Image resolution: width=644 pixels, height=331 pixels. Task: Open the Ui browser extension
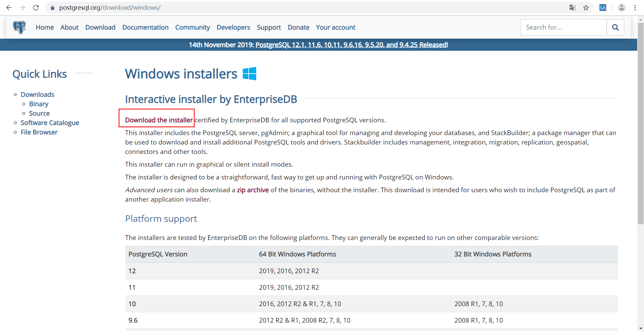tap(603, 7)
